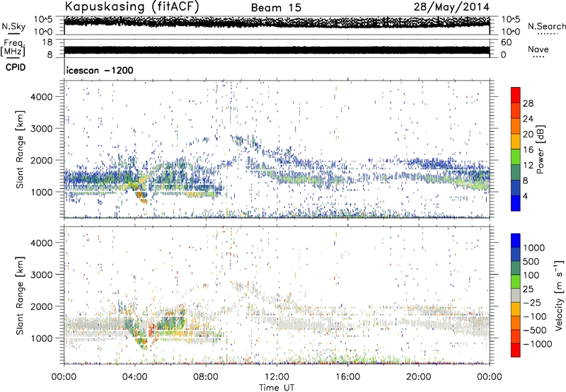The height and width of the screenshot is (392, 566).
Task: Click the '-500' Velocity colorbar tick value
Action: click(x=535, y=330)
